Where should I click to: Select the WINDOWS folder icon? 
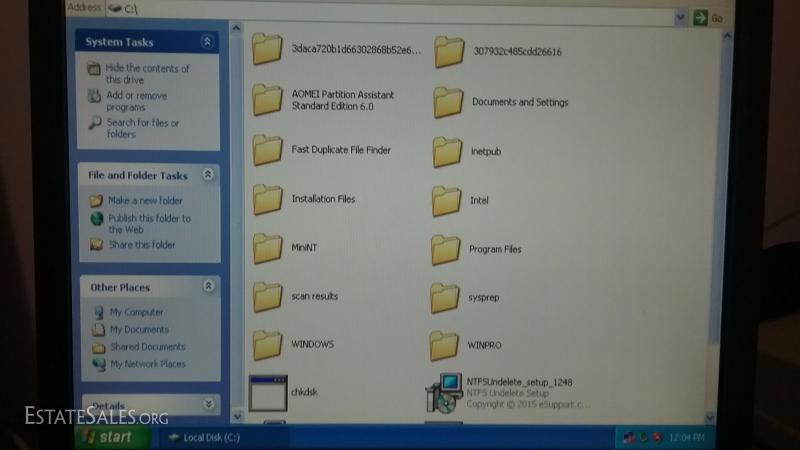(x=267, y=345)
